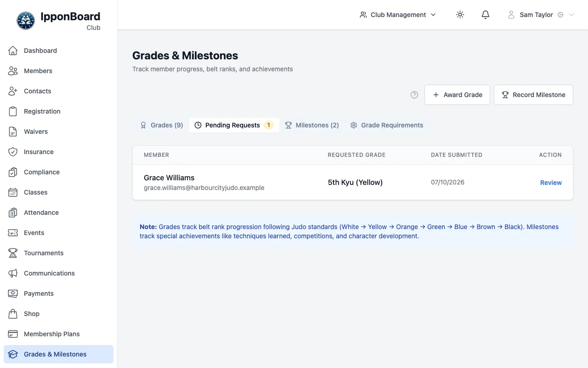Click the Record Milestone button
This screenshot has width=588, height=368.
click(x=533, y=95)
